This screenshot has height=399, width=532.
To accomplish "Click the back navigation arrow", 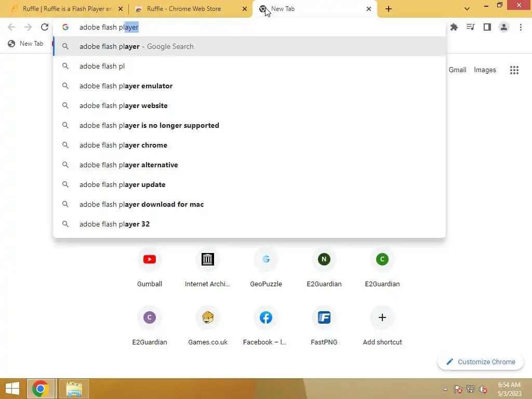I will click(x=11, y=27).
